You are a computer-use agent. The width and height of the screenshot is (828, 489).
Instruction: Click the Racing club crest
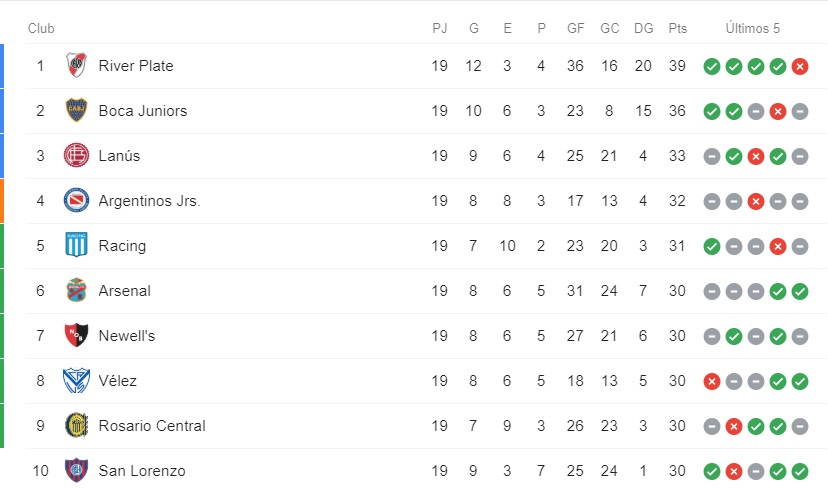[x=76, y=246]
